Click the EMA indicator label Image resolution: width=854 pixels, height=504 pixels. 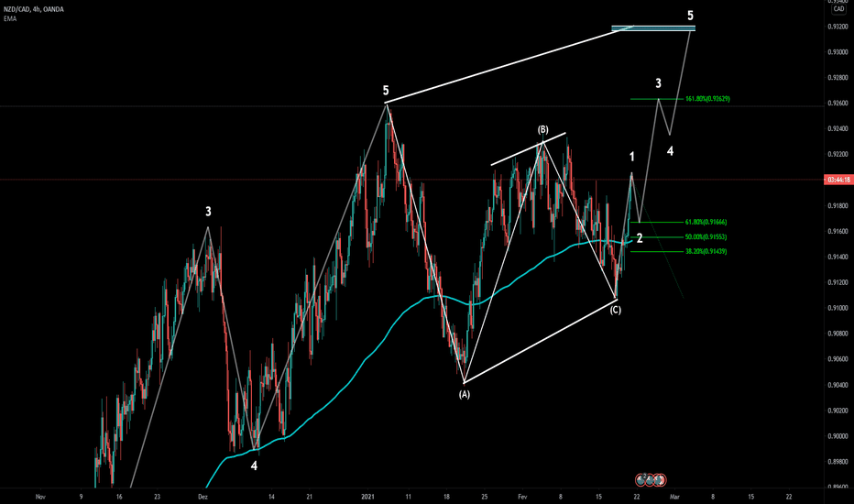click(10, 18)
